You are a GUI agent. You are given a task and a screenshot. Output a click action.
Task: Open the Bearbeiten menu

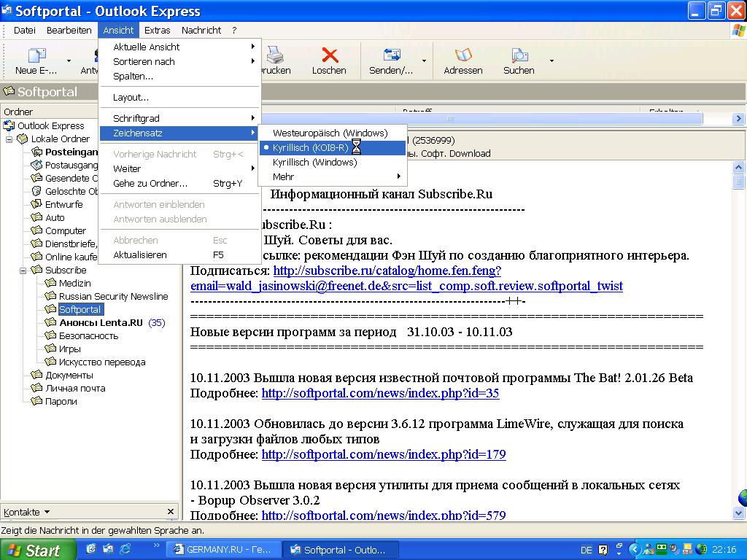(x=69, y=30)
